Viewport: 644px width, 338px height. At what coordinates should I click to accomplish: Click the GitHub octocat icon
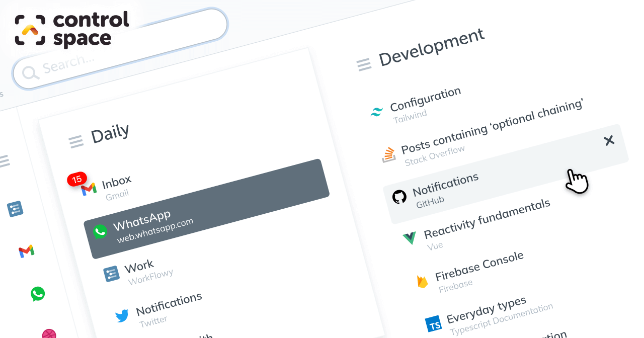click(399, 197)
